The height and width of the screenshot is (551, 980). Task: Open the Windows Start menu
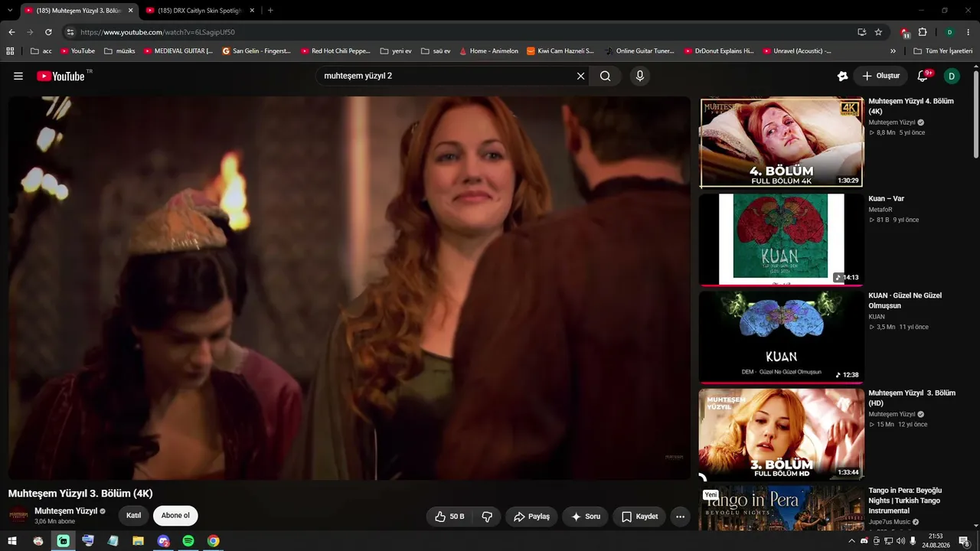[x=12, y=541]
